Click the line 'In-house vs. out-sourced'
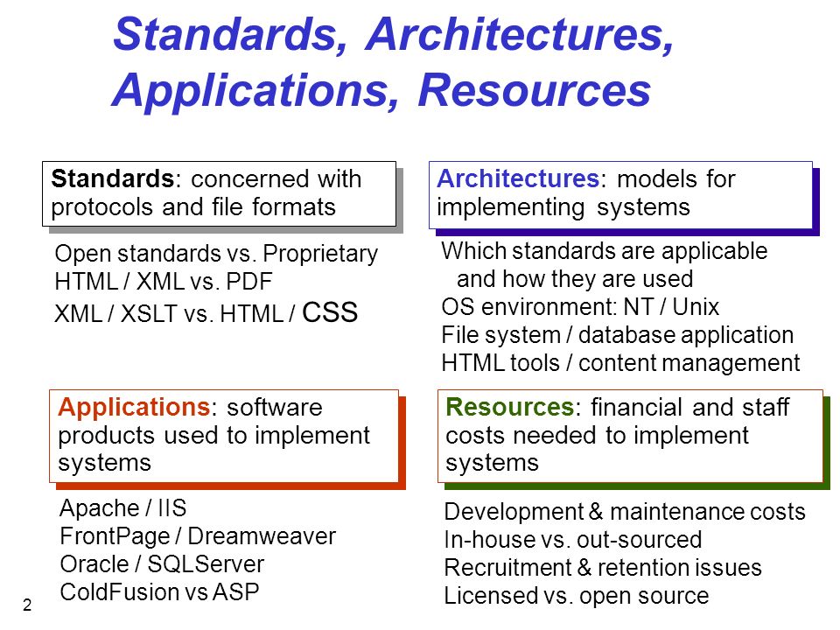 (x=572, y=540)
